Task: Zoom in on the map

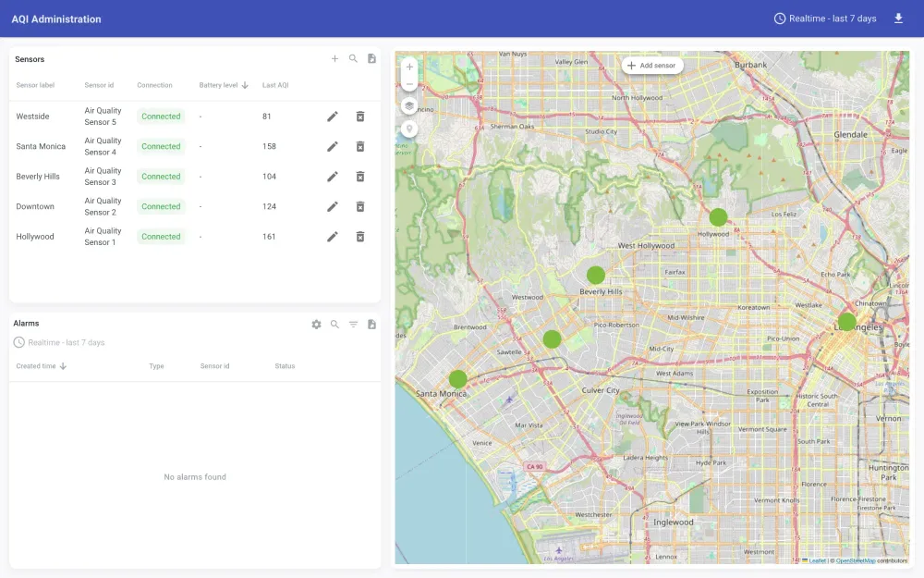Action: pos(409,67)
